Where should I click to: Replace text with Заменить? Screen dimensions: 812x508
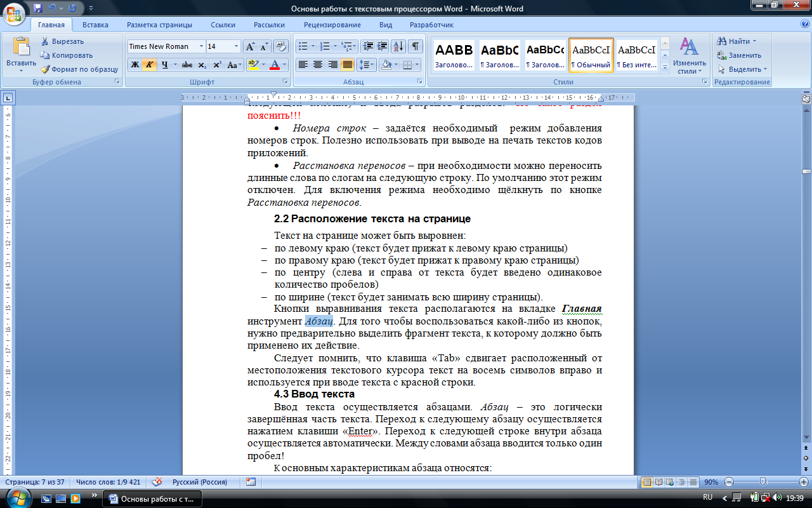click(740, 55)
